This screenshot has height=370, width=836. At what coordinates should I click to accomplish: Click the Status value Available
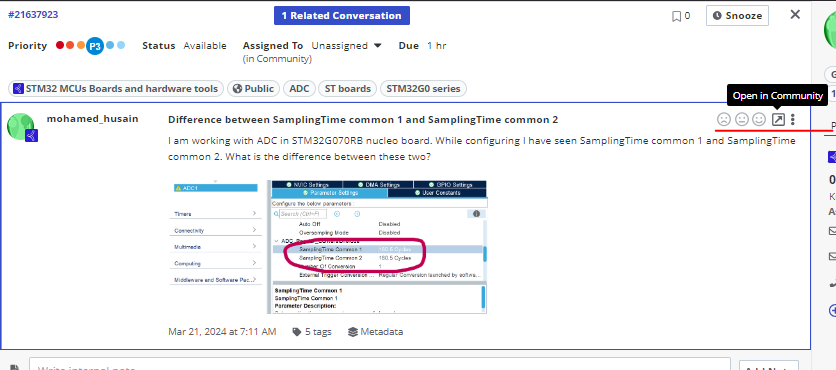(x=205, y=46)
